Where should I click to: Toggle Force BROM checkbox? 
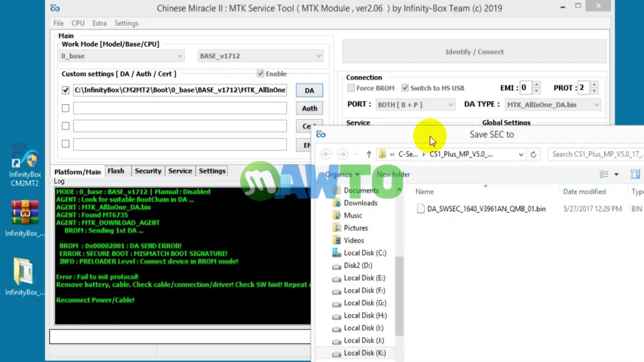[351, 88]
